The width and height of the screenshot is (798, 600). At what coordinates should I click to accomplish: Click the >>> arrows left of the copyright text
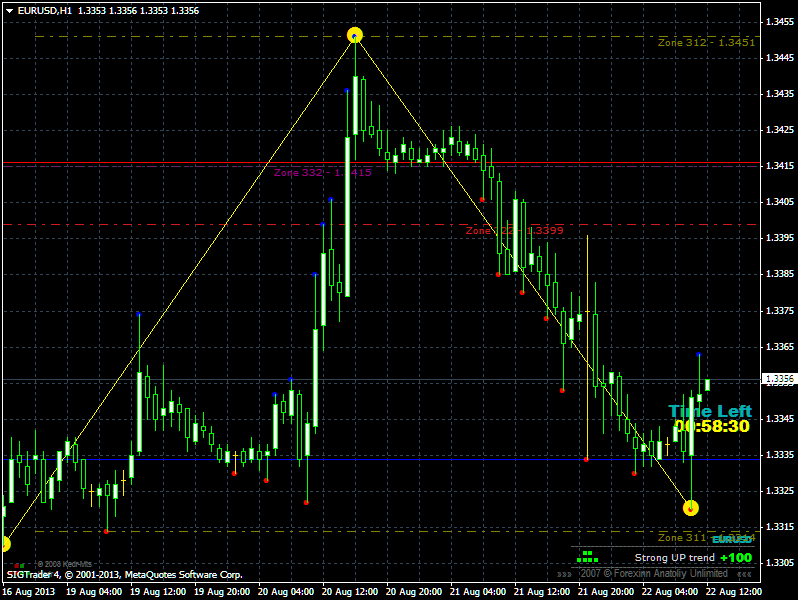565,574
